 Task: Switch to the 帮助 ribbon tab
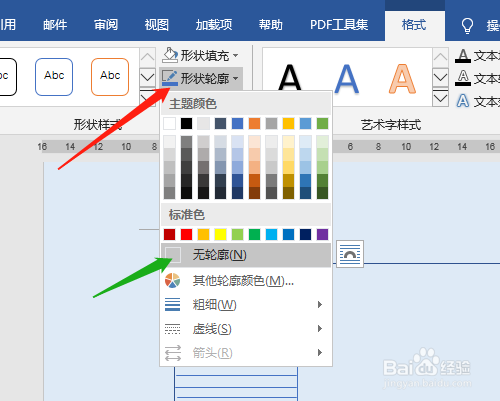click(x=270, y=25)
